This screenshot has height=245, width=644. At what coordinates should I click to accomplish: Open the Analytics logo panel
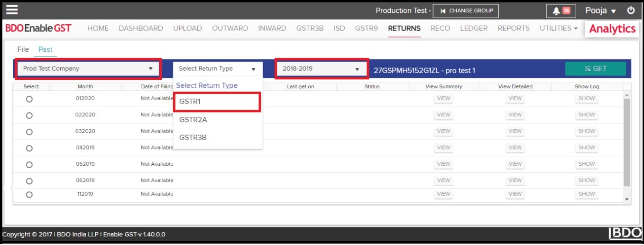[x=612, y=29]
